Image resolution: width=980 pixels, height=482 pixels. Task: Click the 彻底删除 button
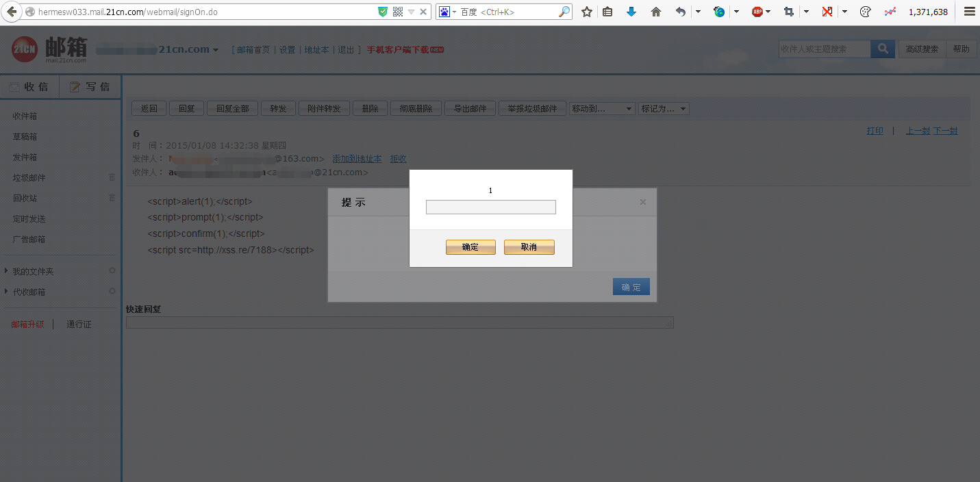click(x=416, y=109)
